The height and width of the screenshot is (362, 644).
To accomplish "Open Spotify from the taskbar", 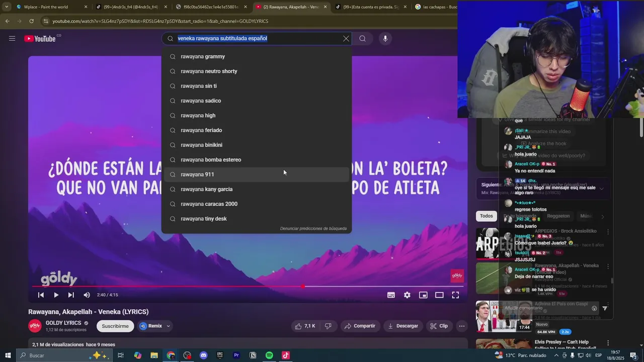I will pos(269,355).
